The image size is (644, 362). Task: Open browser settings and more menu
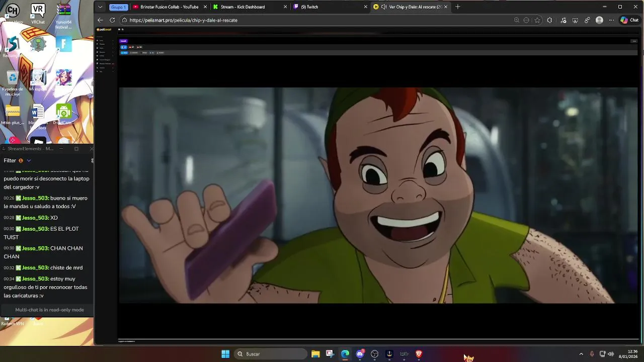tap(611, 20)
